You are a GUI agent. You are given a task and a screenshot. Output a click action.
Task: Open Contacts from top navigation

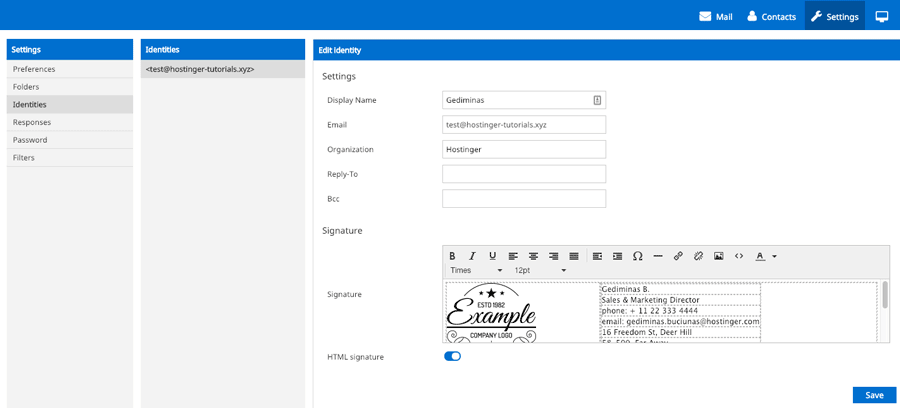771,17
